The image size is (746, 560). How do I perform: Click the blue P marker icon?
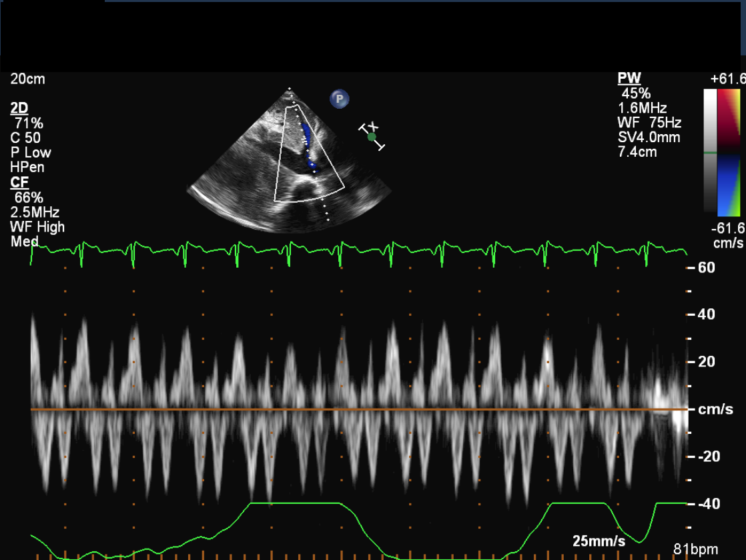[x=340, y=99]
